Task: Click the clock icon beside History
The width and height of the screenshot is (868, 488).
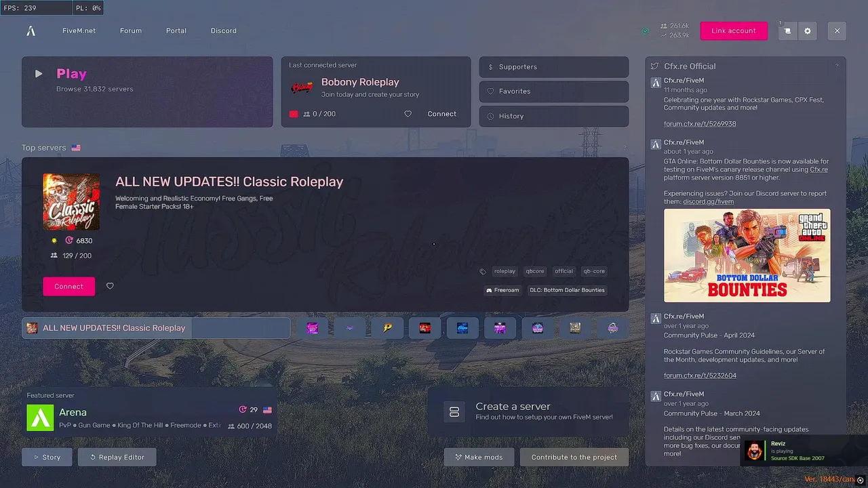Action: [490, 116]
